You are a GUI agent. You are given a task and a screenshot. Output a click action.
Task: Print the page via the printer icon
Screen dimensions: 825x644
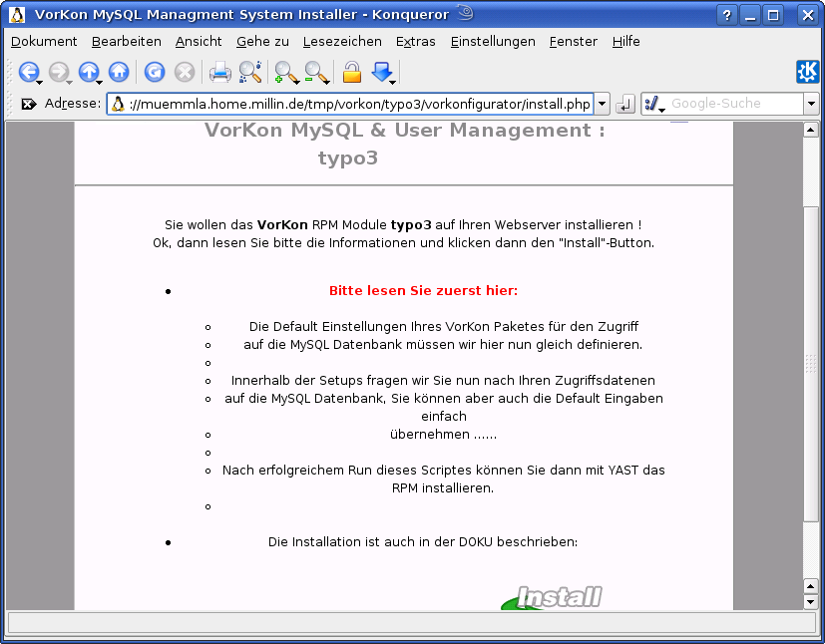pyautogui.click(x=219, y=72)
